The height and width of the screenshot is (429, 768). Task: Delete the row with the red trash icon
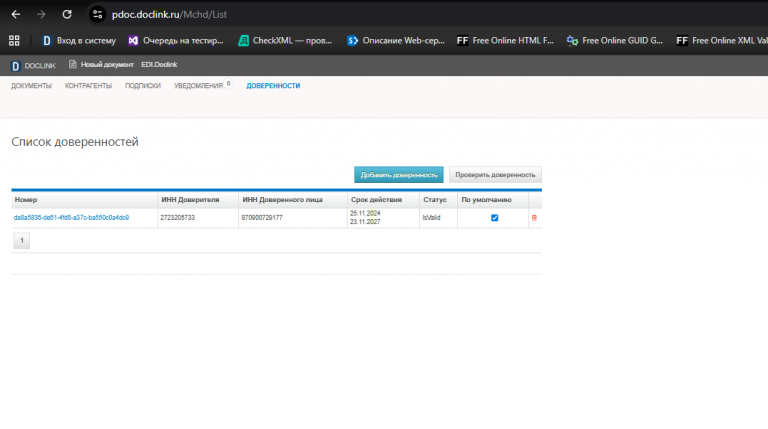click(534, 218)
